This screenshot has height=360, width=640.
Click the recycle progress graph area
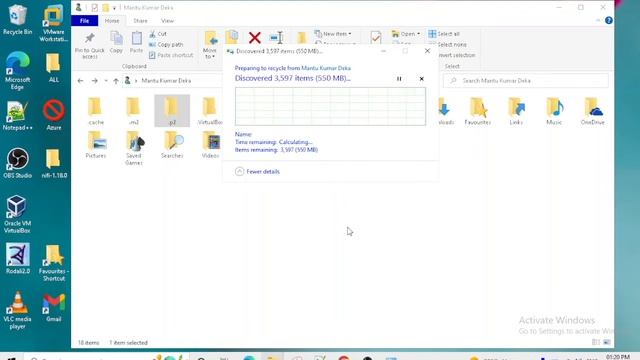tap(330, 107)
